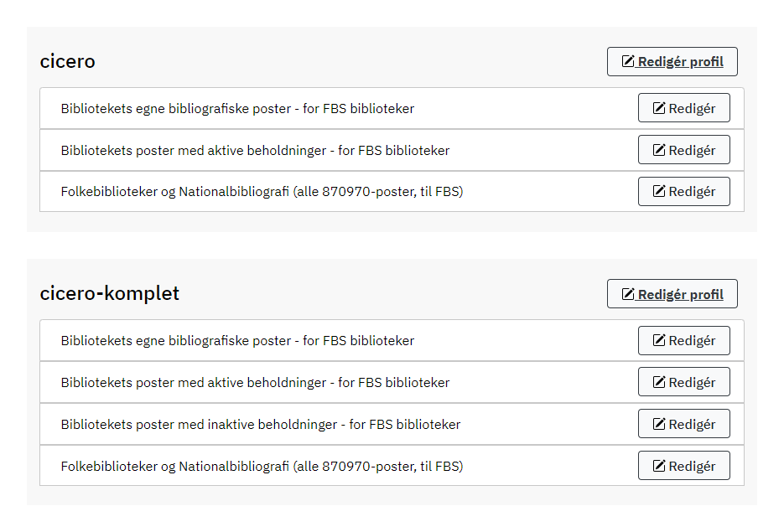Click edit icon for cicero's aktive beholdninger row
The image size is (784, 532).
659,150
